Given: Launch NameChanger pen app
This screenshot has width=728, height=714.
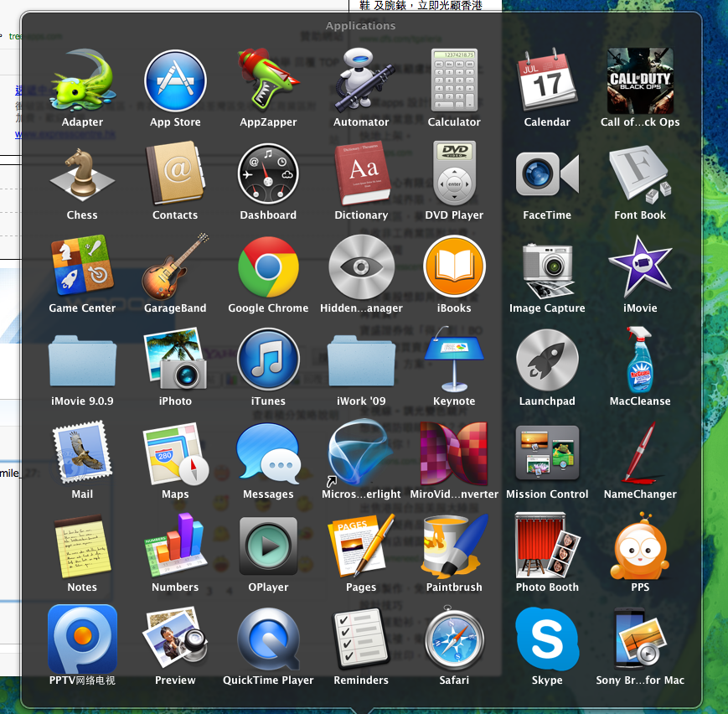Looking at the screenshot, I should click(640, 453).
